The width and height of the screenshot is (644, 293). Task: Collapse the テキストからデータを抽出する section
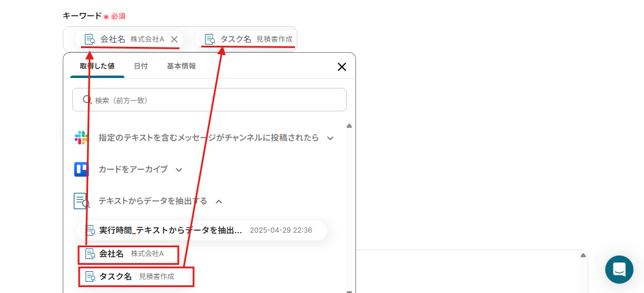[219, 202]
